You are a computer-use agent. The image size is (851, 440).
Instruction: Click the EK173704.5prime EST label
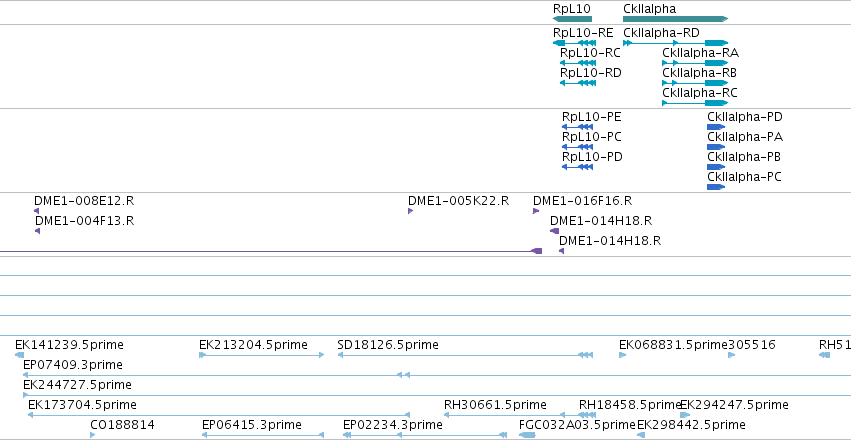[x=82, y=405]
